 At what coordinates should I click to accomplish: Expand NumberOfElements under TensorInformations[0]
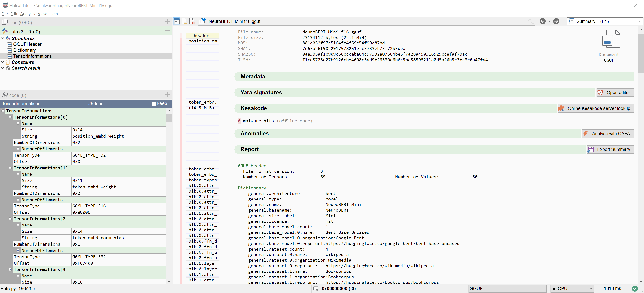[18, 149]
